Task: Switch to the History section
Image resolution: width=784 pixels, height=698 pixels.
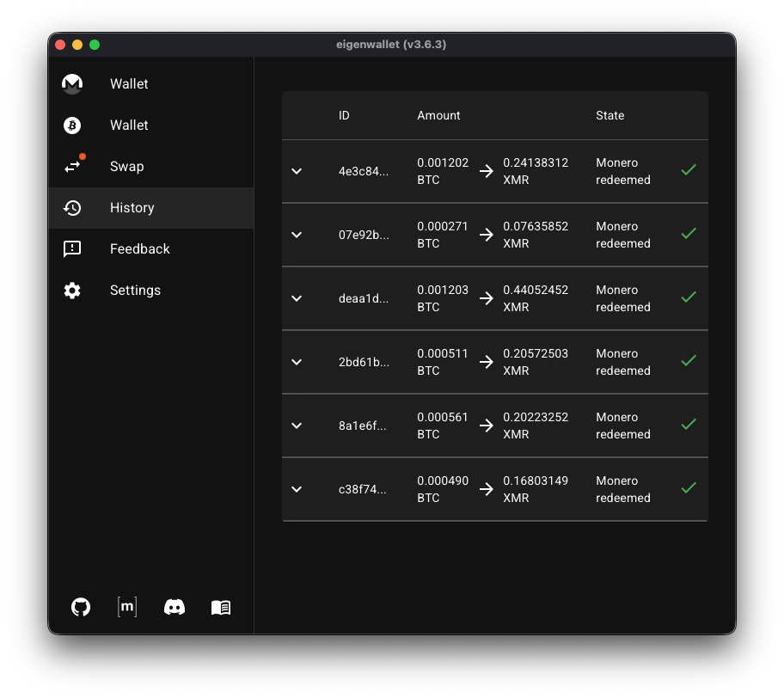Action: point(132,207)
